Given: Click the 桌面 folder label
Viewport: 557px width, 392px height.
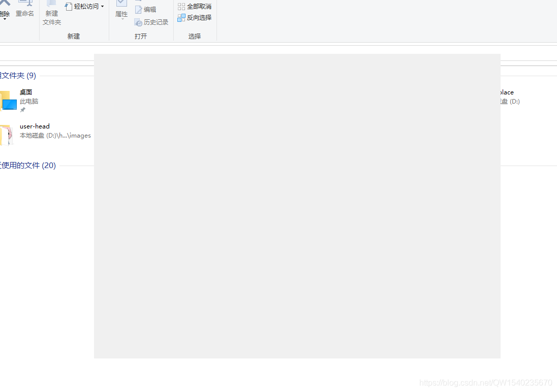Looking at the screenshot, I should tap(26, 92).
